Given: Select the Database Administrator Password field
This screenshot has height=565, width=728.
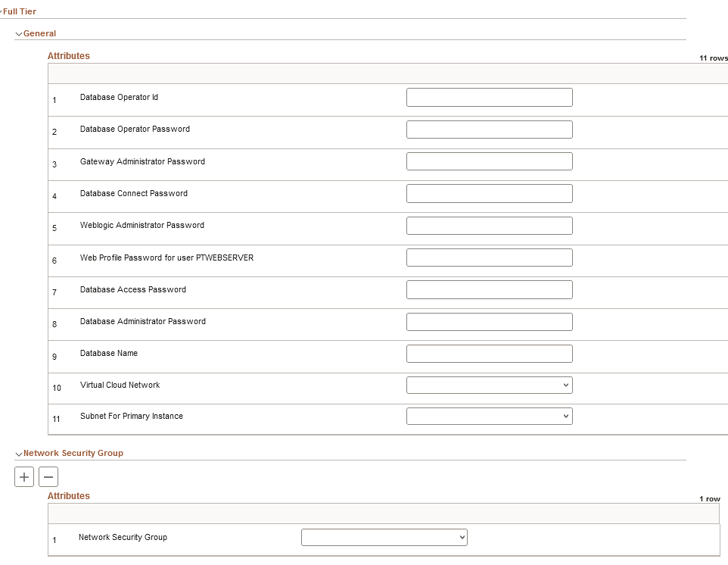Looking at the screenshot, I should point(490,322).
